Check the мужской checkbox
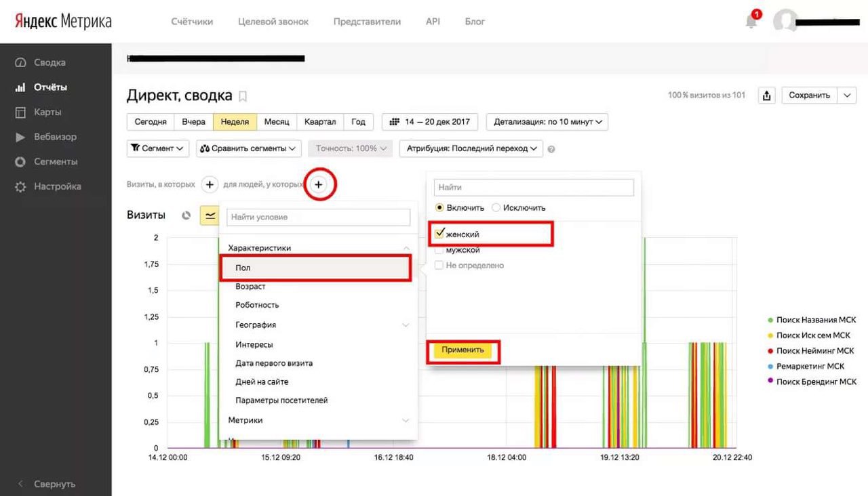Viewport: 868px width, 496px height. pos(439,250)
